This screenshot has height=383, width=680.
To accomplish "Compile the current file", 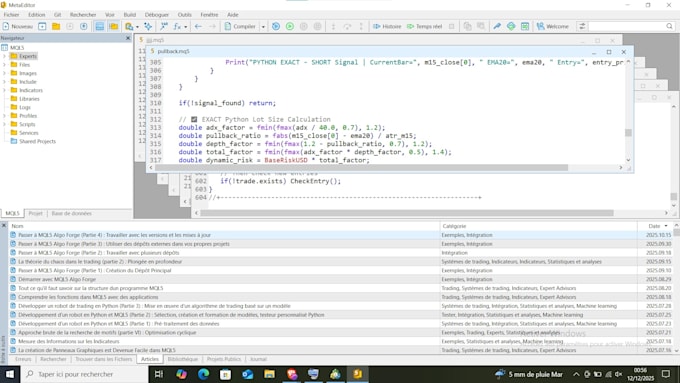I will tap(240, 26).
